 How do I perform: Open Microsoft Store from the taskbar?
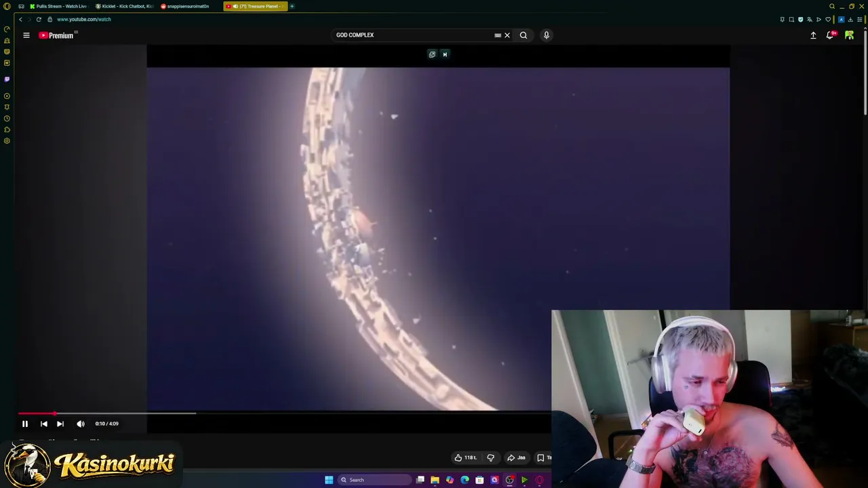tap(479, 480)
